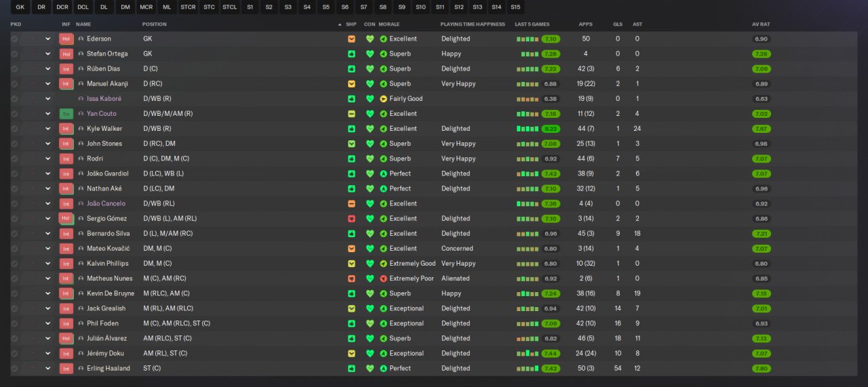Select the GK position slot
The width and height of the screenshot is (868, 387).
[20, 7]
